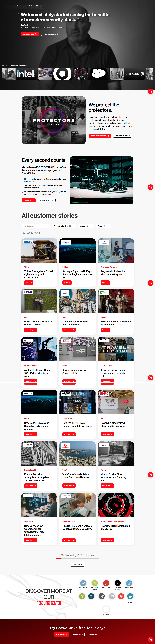This screenshot has width=155, height=644.
Task: Go to Resources in the breadcrumb
Action: 21,6
